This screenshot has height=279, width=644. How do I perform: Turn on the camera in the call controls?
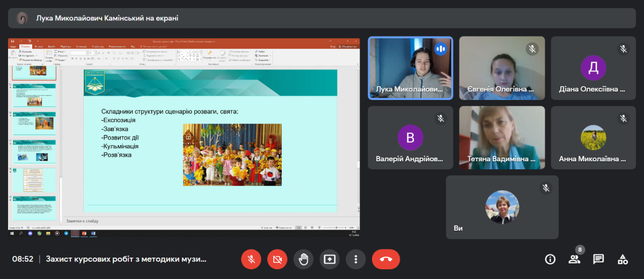(x=277, y=259)
